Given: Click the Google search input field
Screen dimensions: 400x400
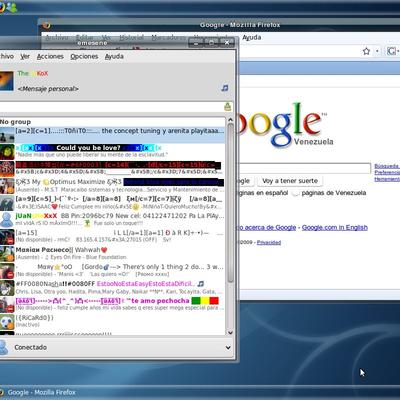Looking at the screenshot, I should (304, 168).
